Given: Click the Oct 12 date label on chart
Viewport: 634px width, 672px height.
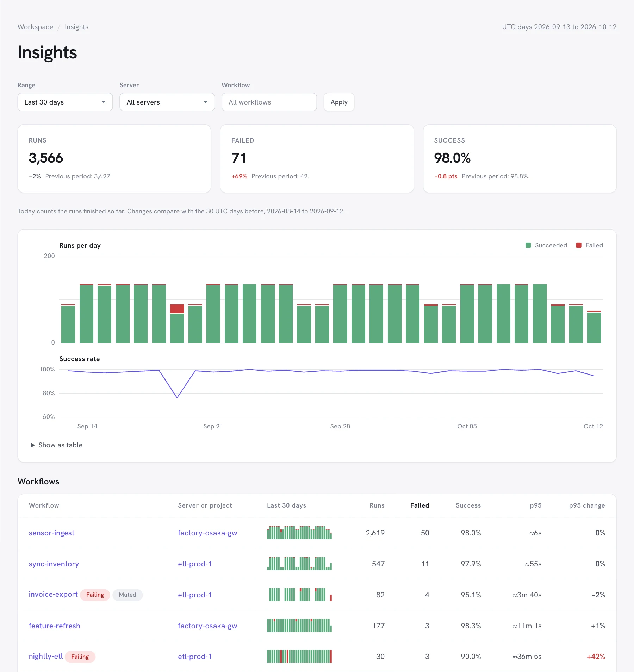Looking at the screenshot, I should 593,426.
